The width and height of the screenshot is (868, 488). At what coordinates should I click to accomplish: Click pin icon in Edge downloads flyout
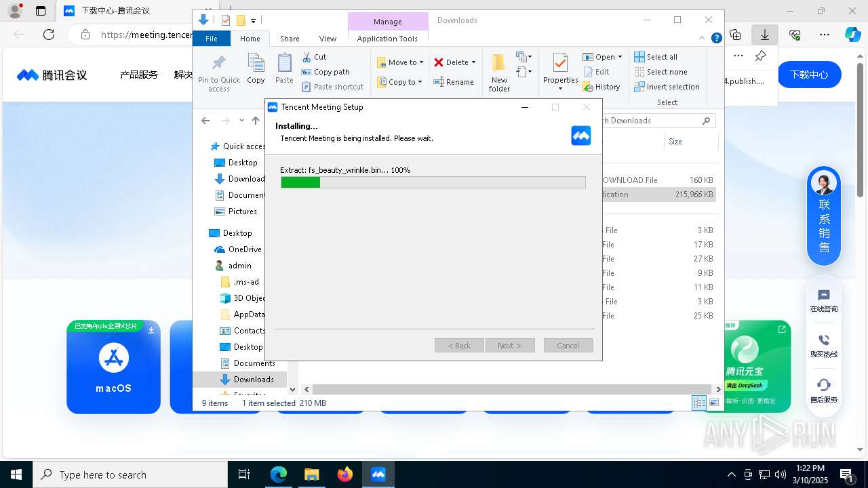[760, 56]
